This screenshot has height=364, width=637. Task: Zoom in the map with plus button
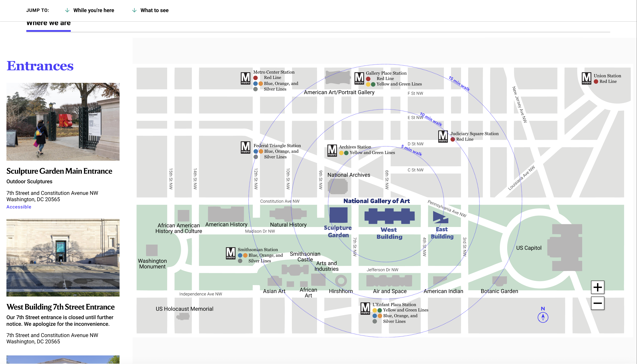pos(597,287)
